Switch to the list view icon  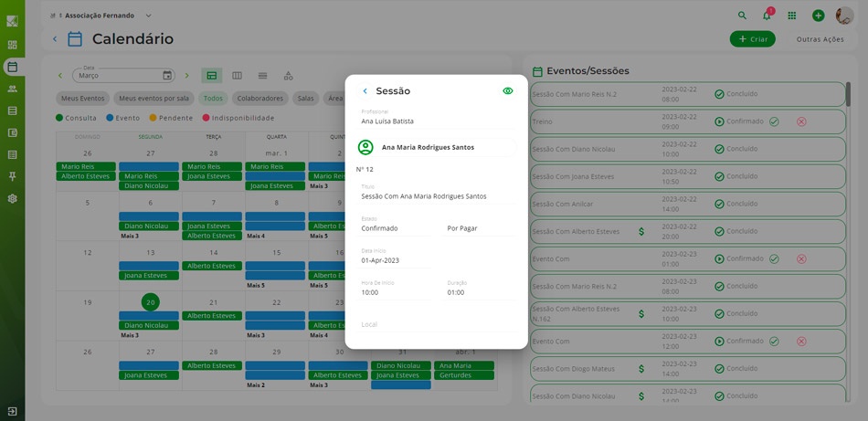(262, 76)
